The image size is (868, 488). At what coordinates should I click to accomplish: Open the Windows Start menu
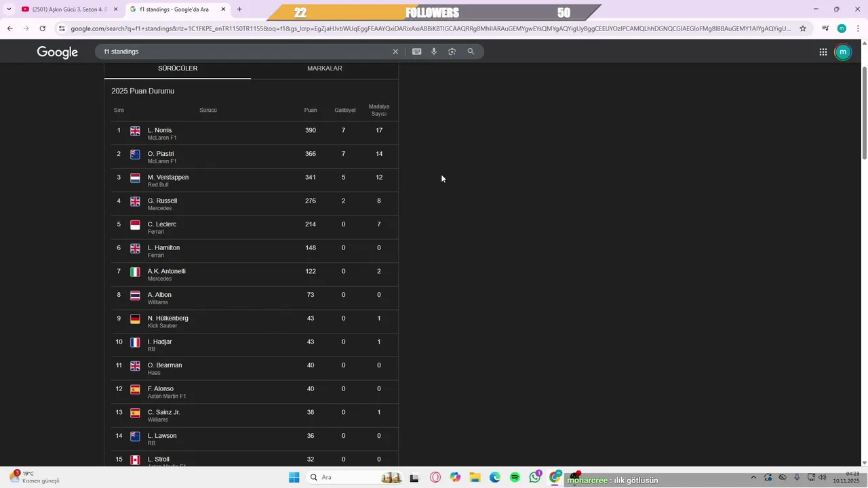pos(294,478)
